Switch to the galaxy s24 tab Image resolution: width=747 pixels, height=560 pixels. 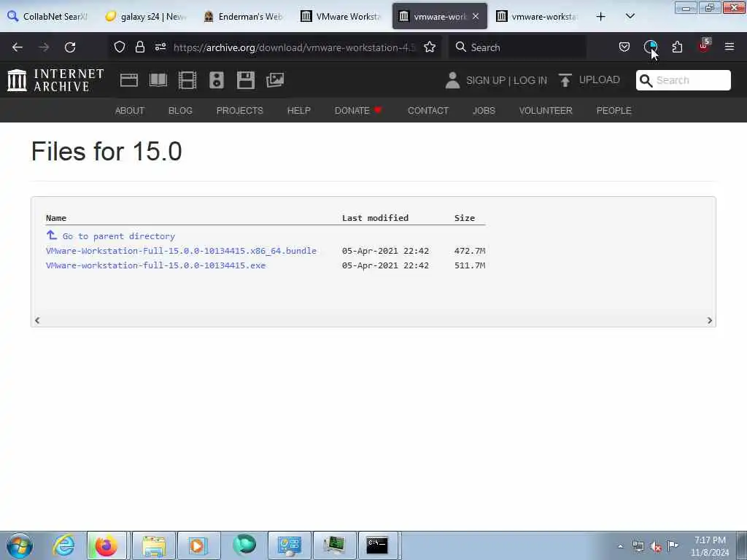tap(146, 17)
